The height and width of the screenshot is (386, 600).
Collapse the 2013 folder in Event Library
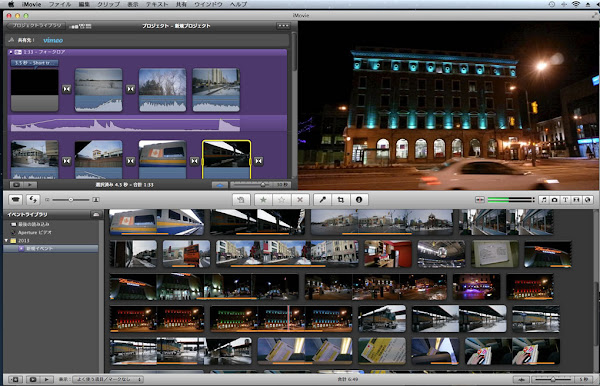[6, 240]
